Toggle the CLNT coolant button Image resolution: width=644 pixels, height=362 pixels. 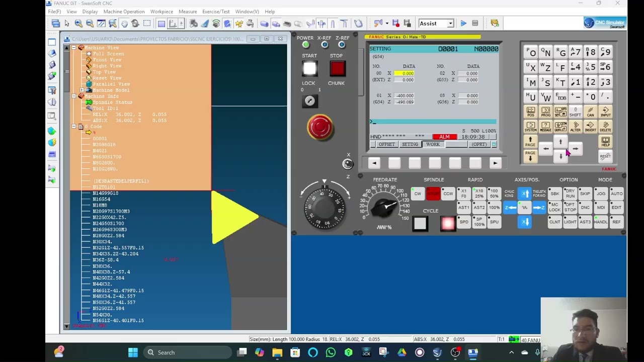(554, 222)
